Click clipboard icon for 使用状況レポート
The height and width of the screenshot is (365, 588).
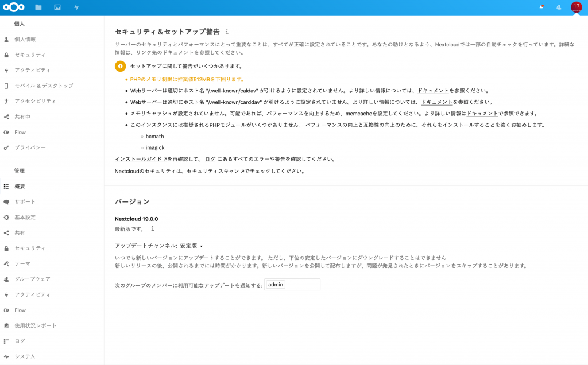coord(6,325)
